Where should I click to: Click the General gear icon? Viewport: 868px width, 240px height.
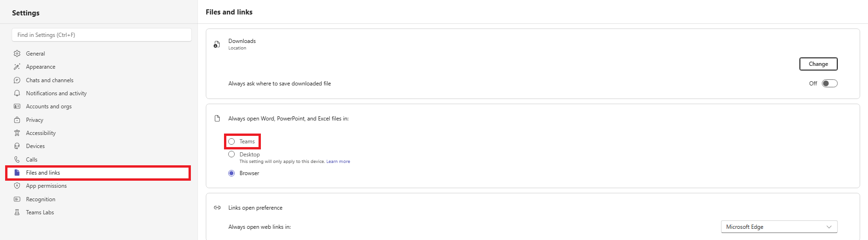[x=17, y=54]
